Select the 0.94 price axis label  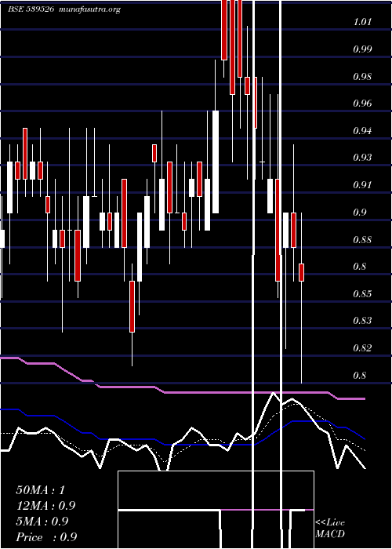362,131
